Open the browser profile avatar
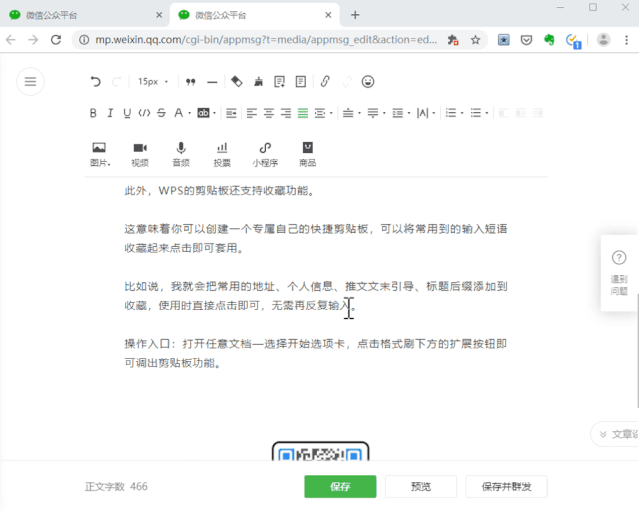Viewport: 639px width, 515px height. 604,40
